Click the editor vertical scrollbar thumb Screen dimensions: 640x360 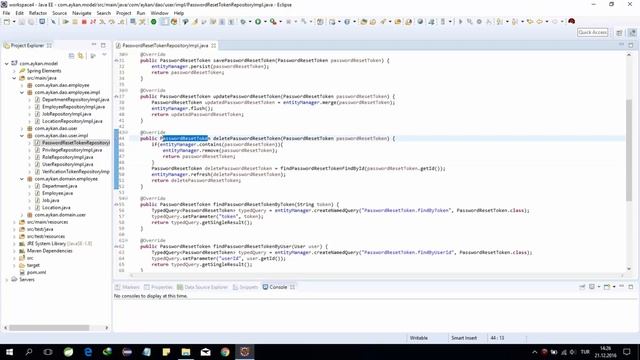click(629, 150)
